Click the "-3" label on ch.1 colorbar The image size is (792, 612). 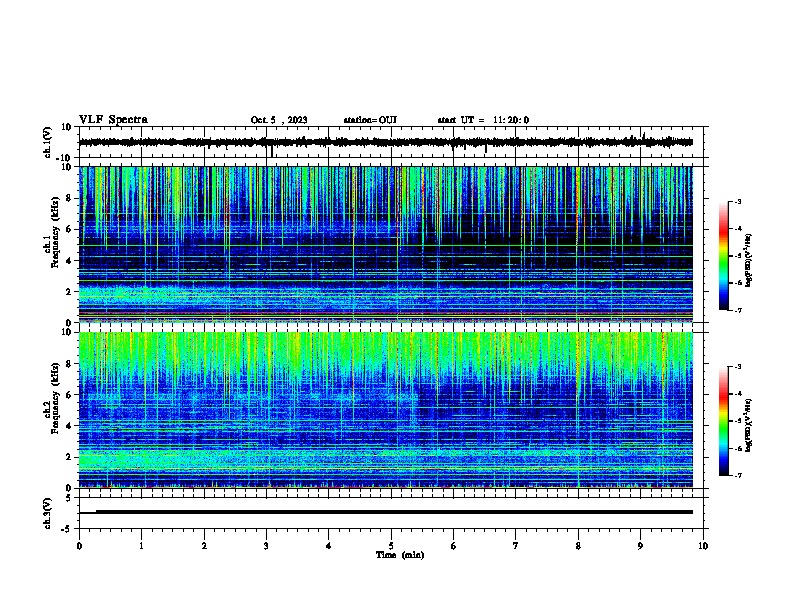click(x=738, y=201)
